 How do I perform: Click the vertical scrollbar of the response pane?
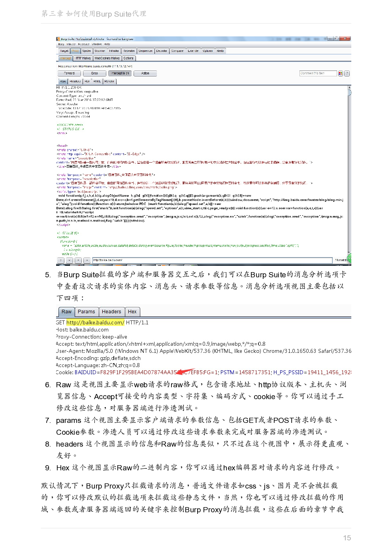point(349,169)
